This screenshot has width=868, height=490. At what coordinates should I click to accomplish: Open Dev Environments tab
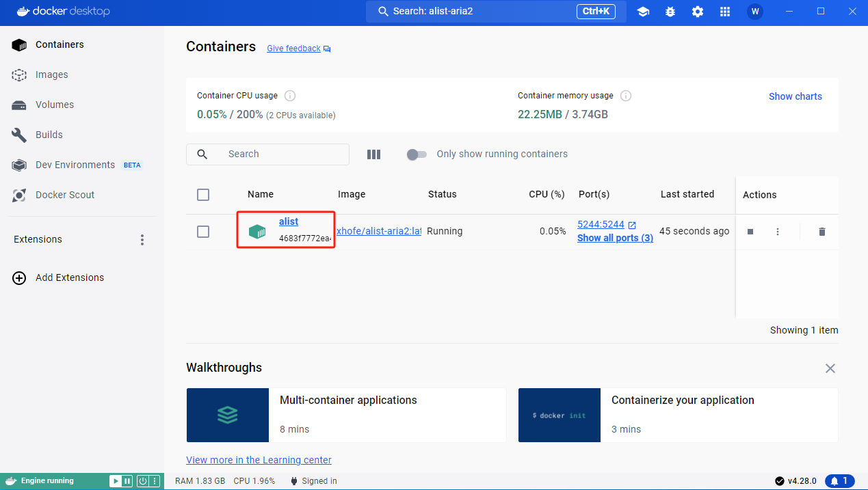coord(75,164)
